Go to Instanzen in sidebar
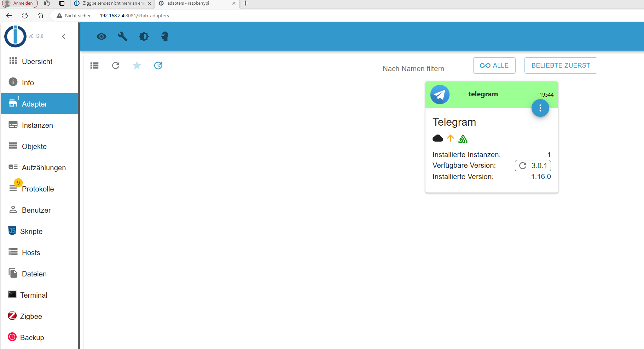 point(39,125)
